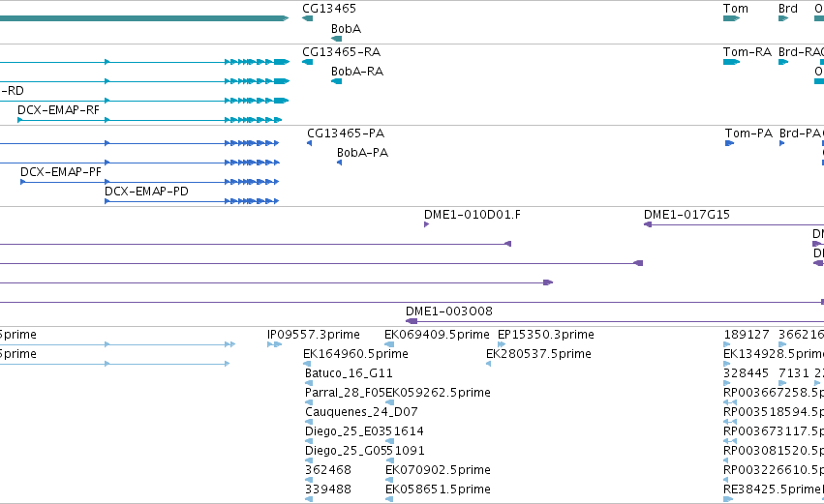The image size is (824, 504).
Task: Click the 339488 feature label
Action: click(x=328, y=489)
